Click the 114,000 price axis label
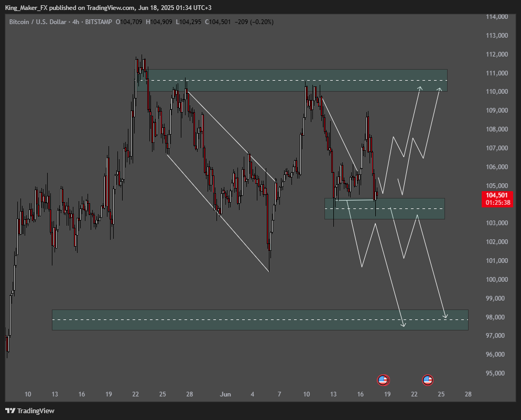The width and height of the screenshot is (521, 420). (x=497, y=17)
